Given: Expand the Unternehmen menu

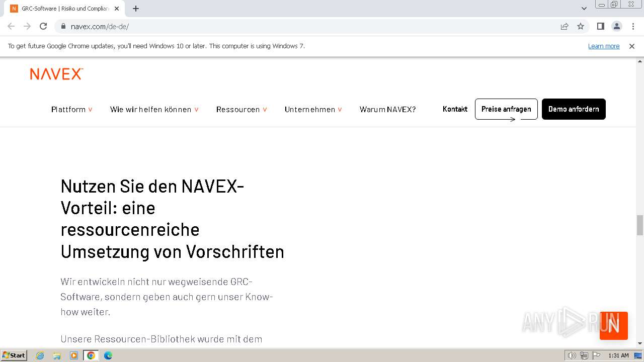Looking at the screenshot, I should pos(313,109).
